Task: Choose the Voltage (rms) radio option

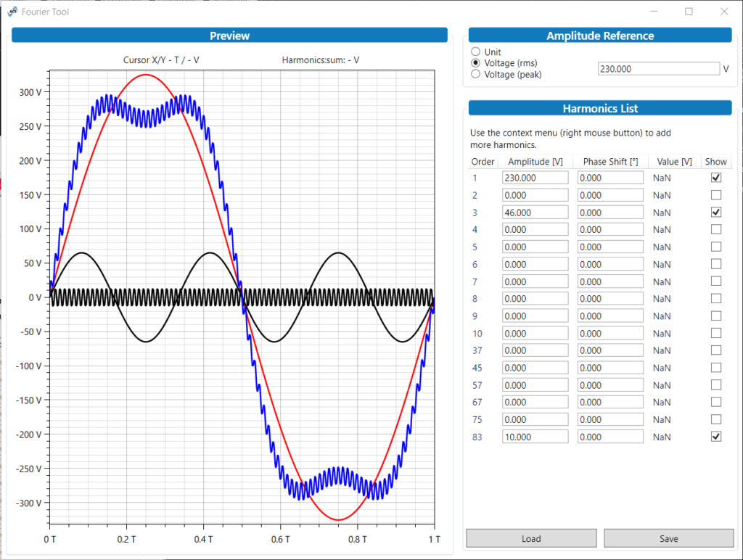Action: 476,63
